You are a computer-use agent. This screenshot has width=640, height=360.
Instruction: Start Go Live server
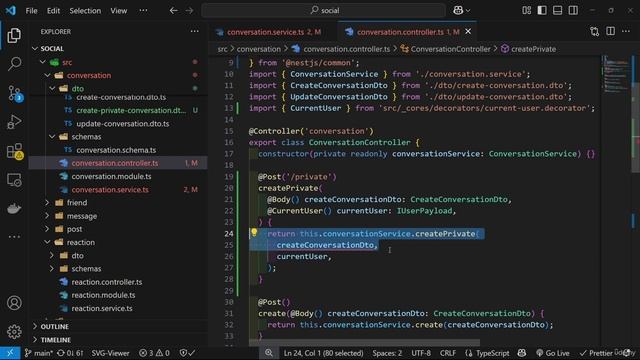pos(552,353)
